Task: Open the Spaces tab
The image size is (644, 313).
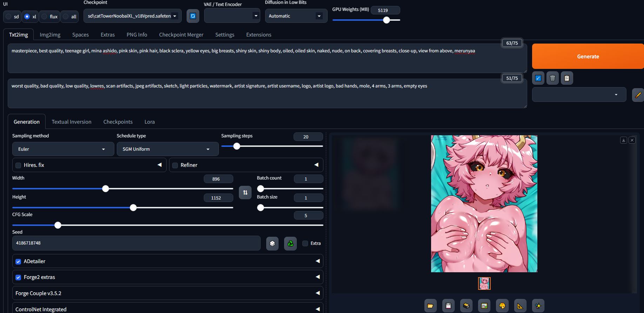Action: (80, 35)
